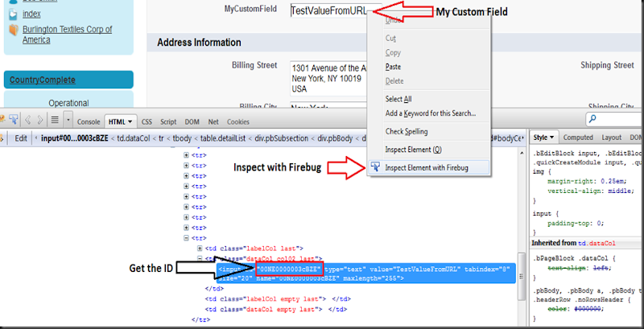Click the td class "dataCol empty last" line

(276, 310)
